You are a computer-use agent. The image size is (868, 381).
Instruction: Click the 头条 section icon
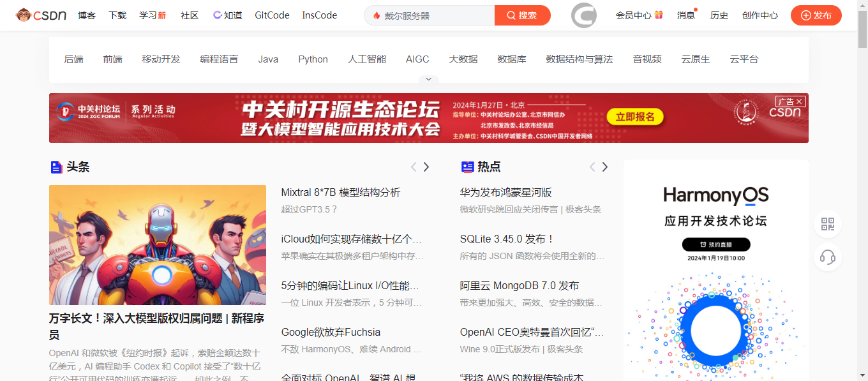coord(56,167)
